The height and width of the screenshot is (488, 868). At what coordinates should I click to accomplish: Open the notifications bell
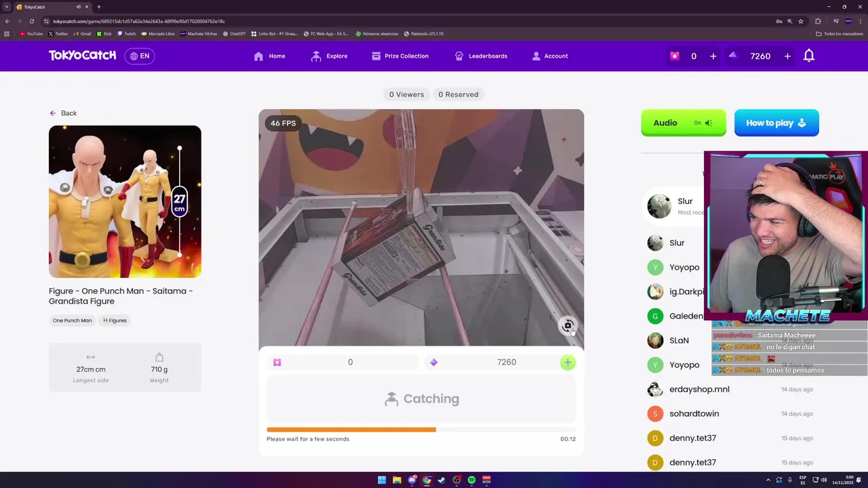pyautogui.click(x=809, y=56)
